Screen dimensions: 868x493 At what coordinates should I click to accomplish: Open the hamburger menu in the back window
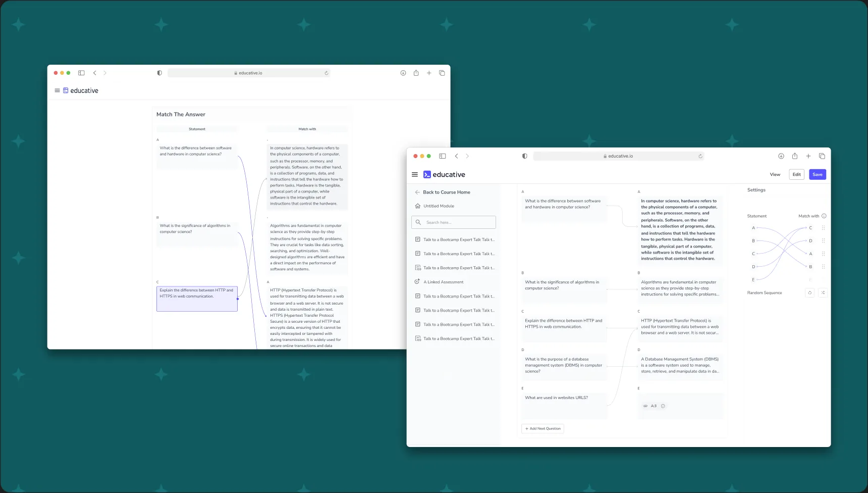point(57,91)
